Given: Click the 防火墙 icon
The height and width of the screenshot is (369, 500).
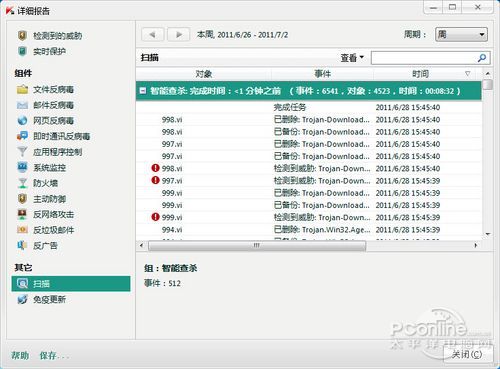Looking at the screenshot, I should click(22, 183).
